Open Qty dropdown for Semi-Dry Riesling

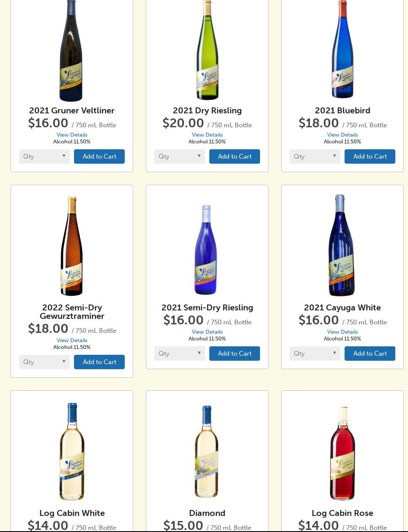(180, 354)
